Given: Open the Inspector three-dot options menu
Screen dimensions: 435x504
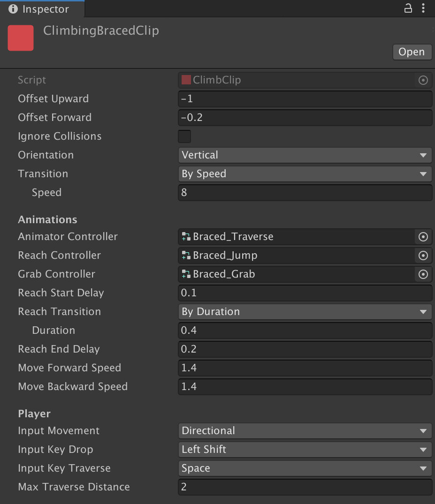Looking at the screenshot, I should 423,8.
